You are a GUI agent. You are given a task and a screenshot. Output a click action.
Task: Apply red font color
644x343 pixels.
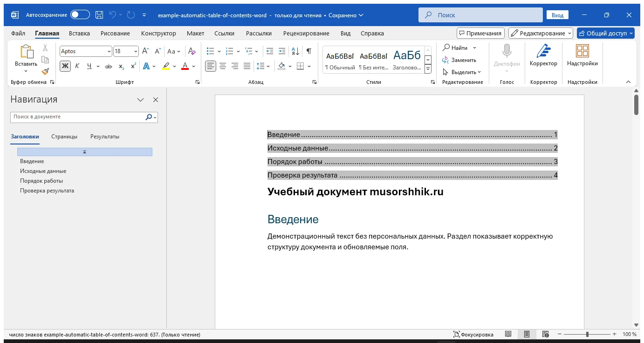(185, 66)
